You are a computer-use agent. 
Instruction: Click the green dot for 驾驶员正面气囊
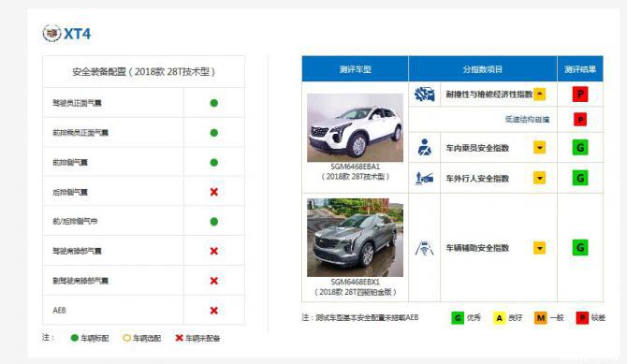[214, 103]
